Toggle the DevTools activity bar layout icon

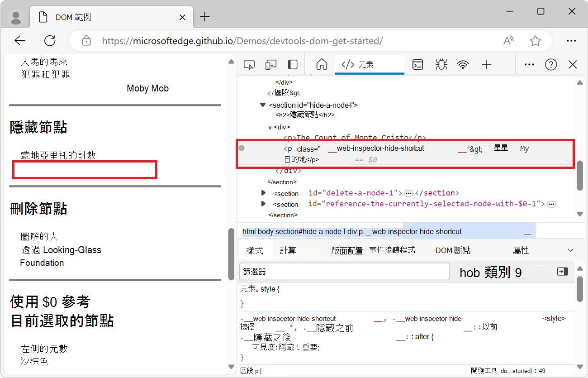point(293,65)
